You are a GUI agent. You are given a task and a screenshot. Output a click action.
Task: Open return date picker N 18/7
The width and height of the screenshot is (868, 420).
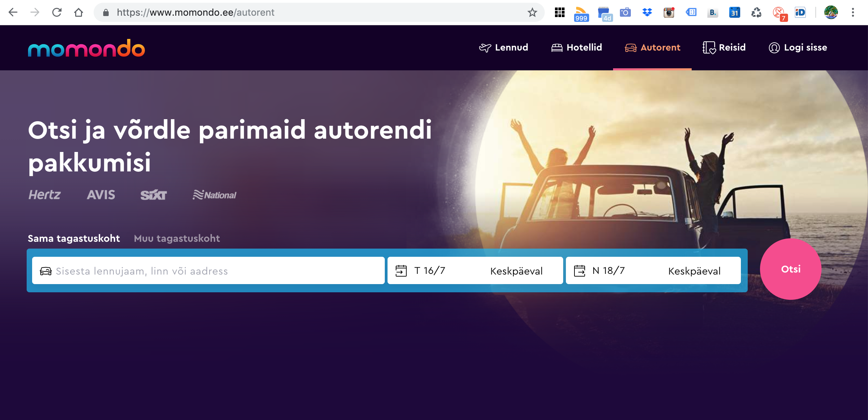pos(609,271)
